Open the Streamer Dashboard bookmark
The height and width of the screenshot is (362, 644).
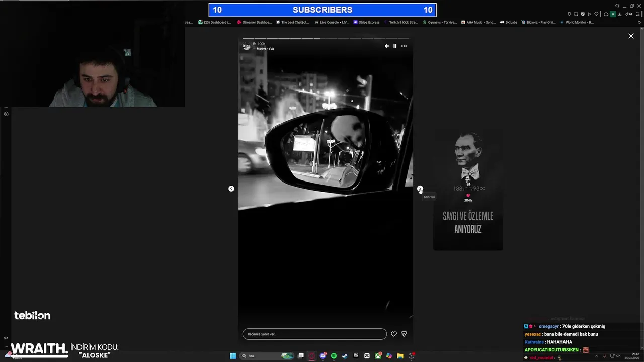point(255,22)
